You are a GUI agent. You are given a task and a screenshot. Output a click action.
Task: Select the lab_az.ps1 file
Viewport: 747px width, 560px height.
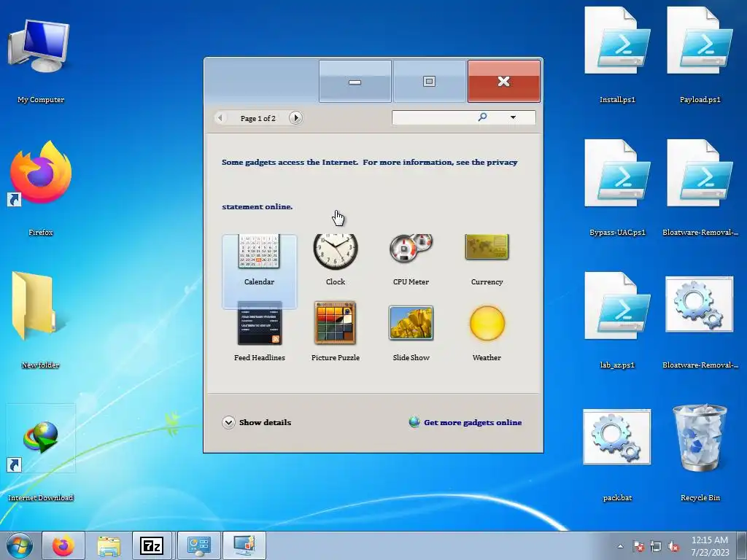617,320
